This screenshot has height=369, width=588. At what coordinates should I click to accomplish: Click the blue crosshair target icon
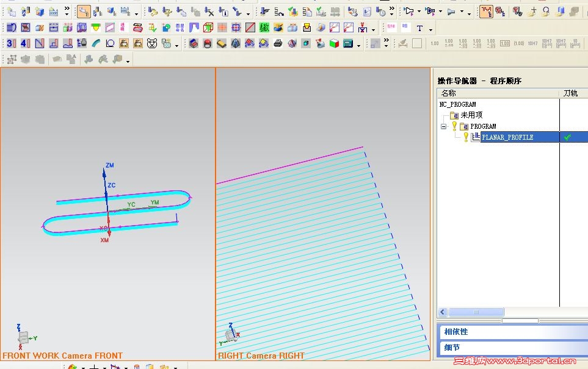pos(236,27)
